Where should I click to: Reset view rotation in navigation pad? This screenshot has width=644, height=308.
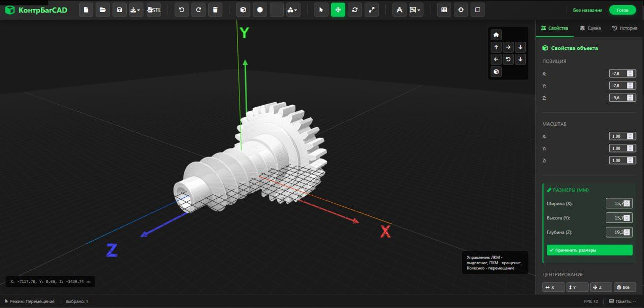coord(508,59)
